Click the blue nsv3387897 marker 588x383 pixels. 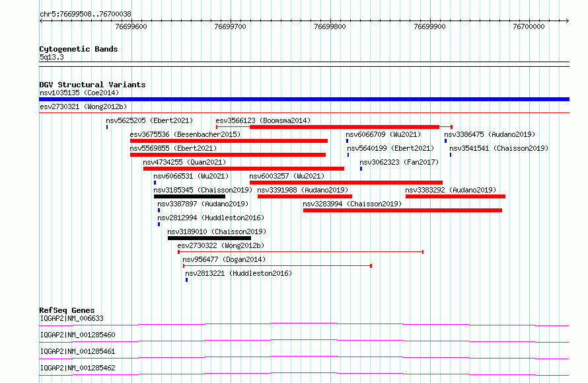pyautogui.click(x=159, y=210)
